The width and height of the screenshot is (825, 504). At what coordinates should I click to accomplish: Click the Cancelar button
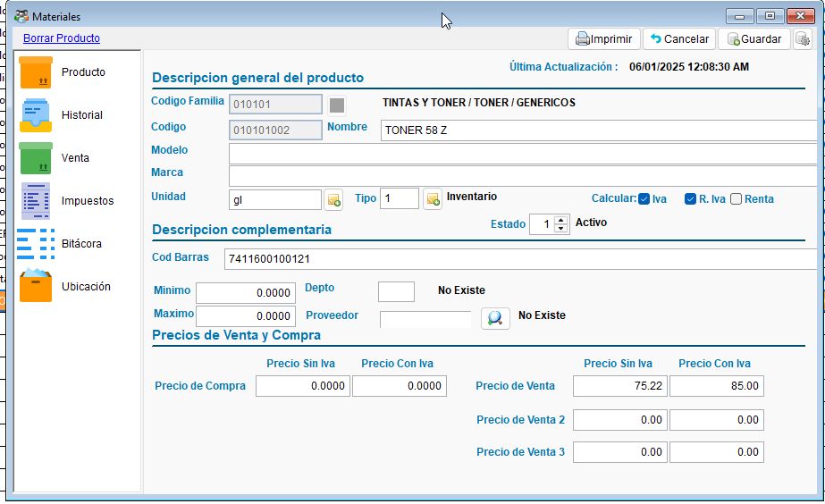click(679, 39)
